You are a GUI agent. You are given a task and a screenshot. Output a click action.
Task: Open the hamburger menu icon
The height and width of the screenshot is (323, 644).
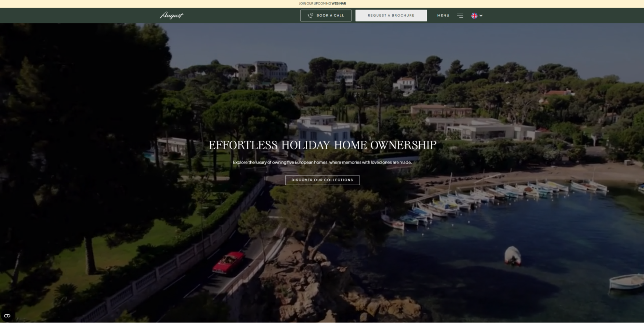pyautogui.click(x=460, y=16)
